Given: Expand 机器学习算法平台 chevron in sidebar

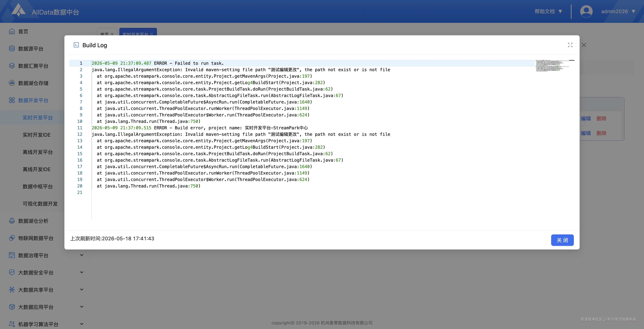Looking at the screenshot, I should [82, 324].
